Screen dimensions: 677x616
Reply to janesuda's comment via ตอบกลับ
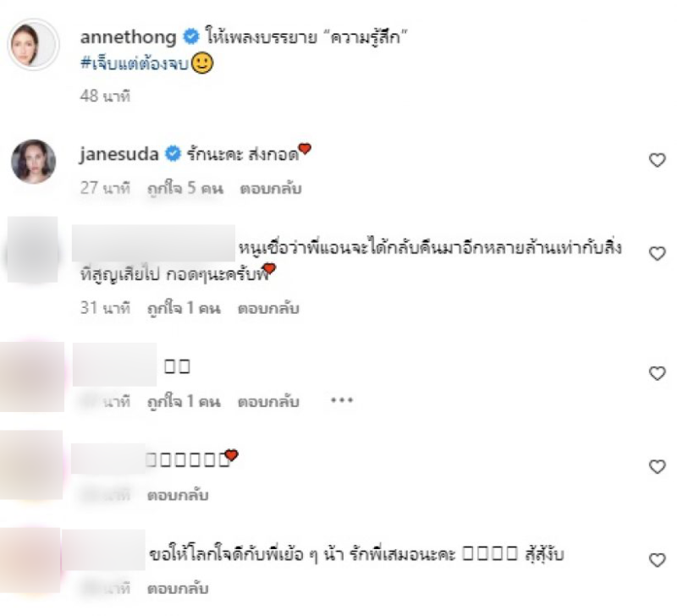tap(270, 189)
